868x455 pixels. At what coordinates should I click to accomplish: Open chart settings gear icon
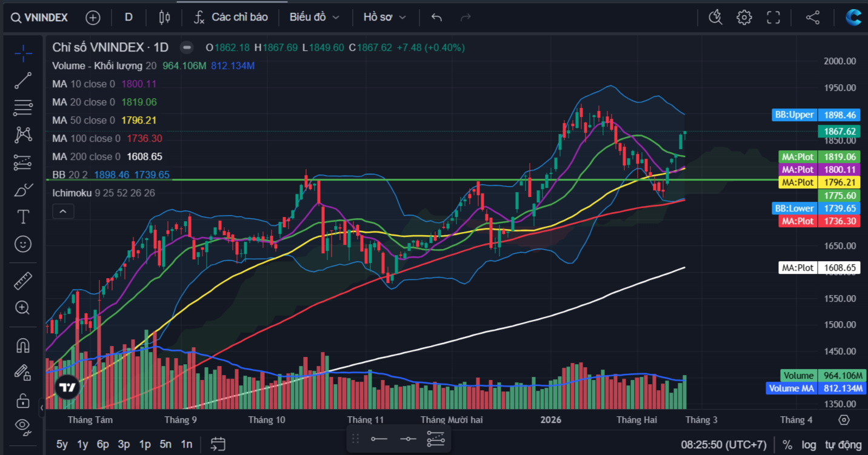[744, 18]
